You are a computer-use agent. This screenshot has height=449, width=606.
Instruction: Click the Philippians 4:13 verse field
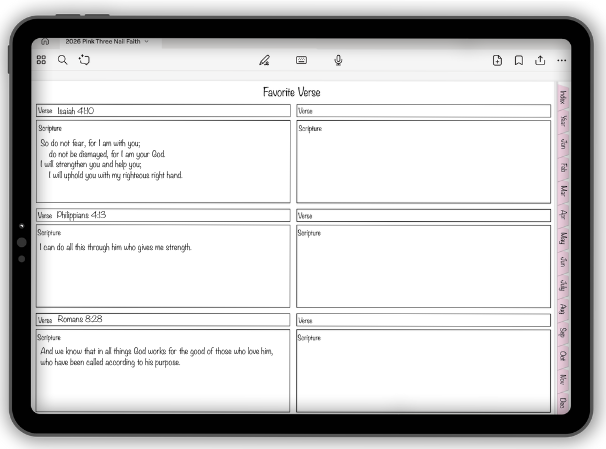click(x=163, y=215)
